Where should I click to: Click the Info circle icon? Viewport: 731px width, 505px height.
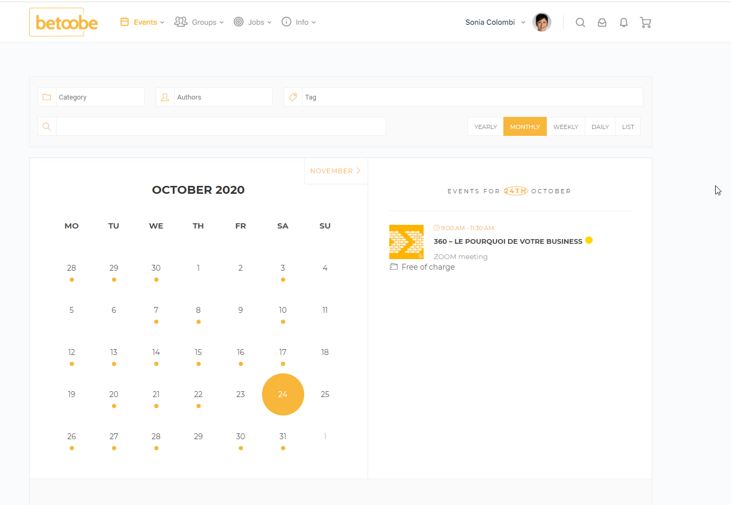pyautogui.click(x=286, y=22)
